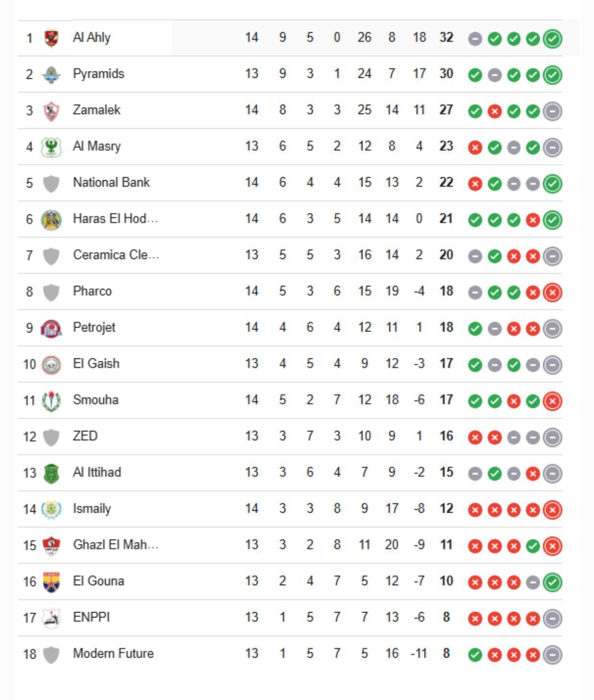This screenshot has height=700, width=594.
Task: Select the Pharco team name
Action: (92, 291)
